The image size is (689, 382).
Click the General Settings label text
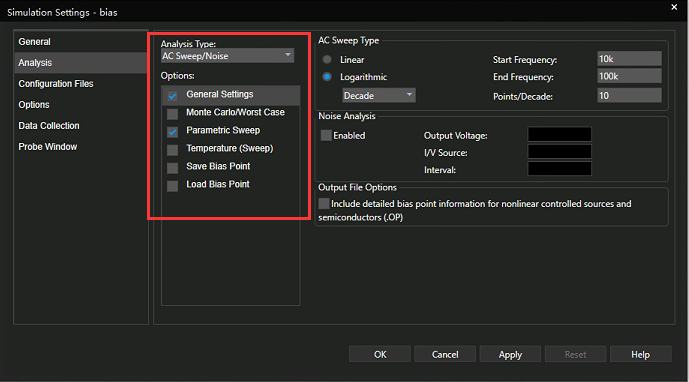pos(220,94)
